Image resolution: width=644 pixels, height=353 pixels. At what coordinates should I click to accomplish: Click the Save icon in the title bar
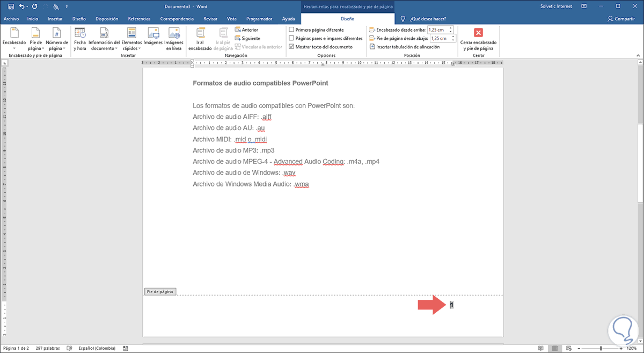pyautogui.click(x=11, y=6)
